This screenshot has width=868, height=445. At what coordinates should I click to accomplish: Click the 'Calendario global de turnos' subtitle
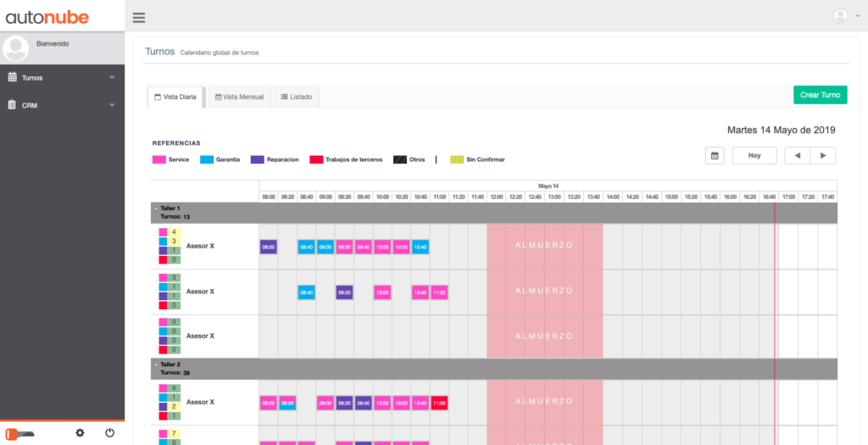click(220, 53)
